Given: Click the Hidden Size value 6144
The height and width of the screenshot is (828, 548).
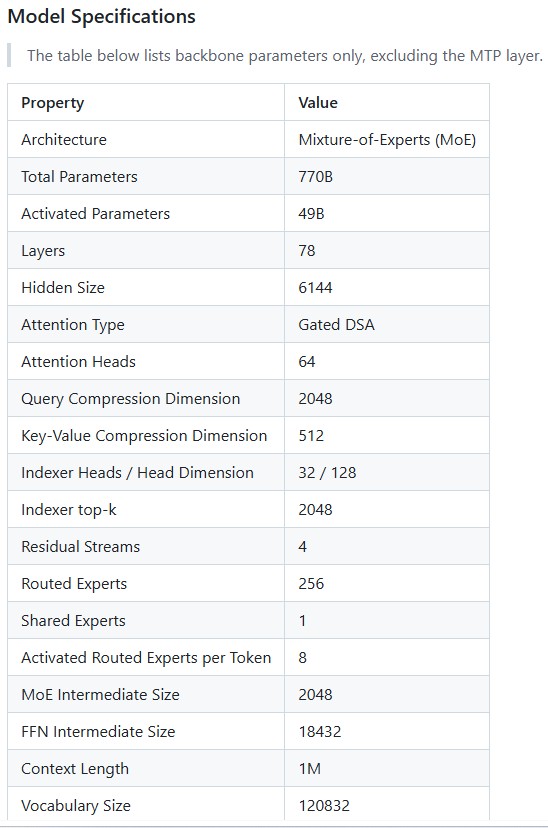Looking at the screenshot, I should 315,287.
